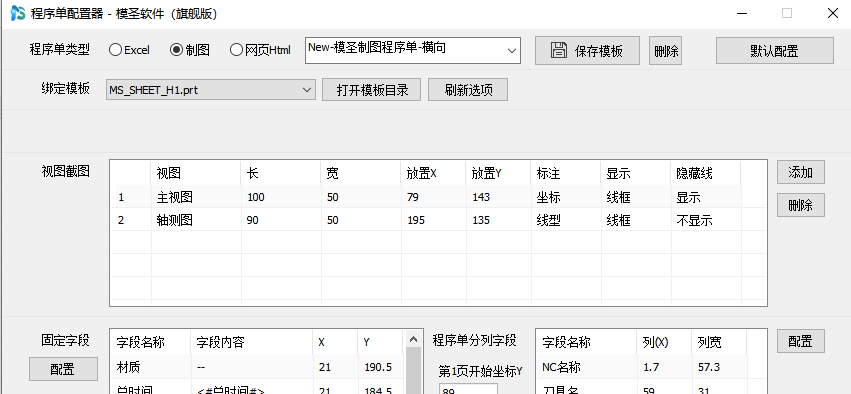Select the 轴测图 cell in row 2
Viewport: 851px width, 394px height.
[196, 220]
